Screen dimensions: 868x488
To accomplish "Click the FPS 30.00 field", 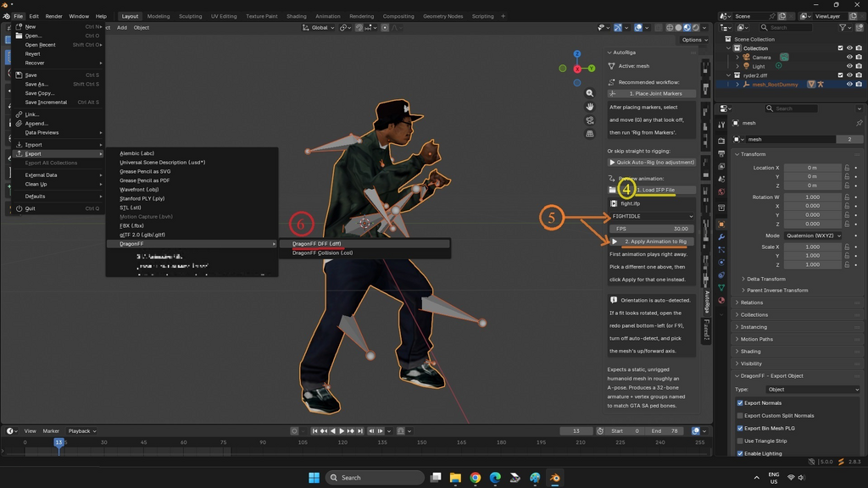I will point(652,229).
